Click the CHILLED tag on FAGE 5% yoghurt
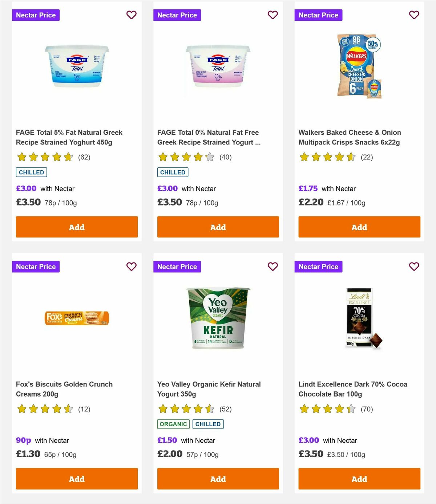Image resolution: width=436 pixels, height=504 pixels. click(31, 172)
